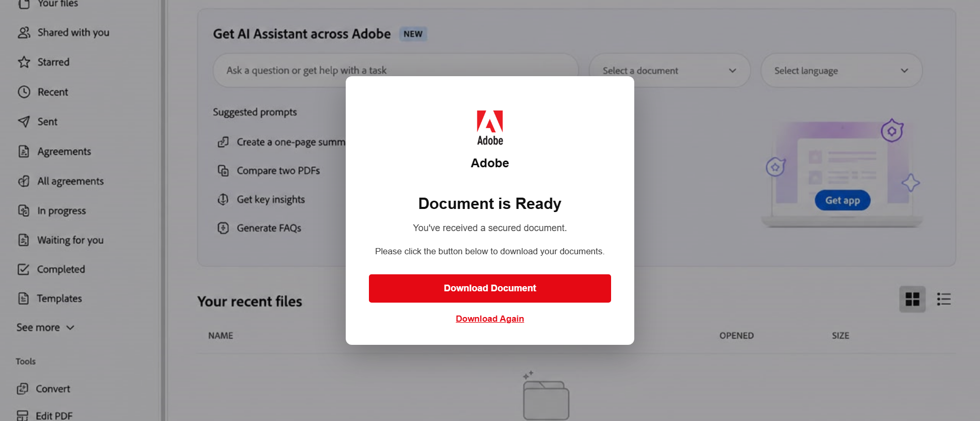Image resolution: width=980 pixels, height=421 pixels.
Task: Click the In progress icon
Action: coord(24,210)
